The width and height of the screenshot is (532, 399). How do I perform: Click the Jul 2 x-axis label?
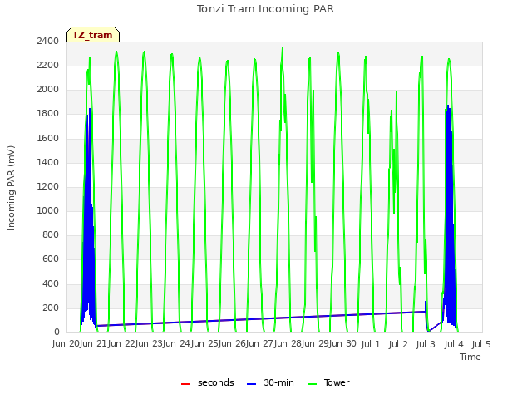(x=398, y=344)
